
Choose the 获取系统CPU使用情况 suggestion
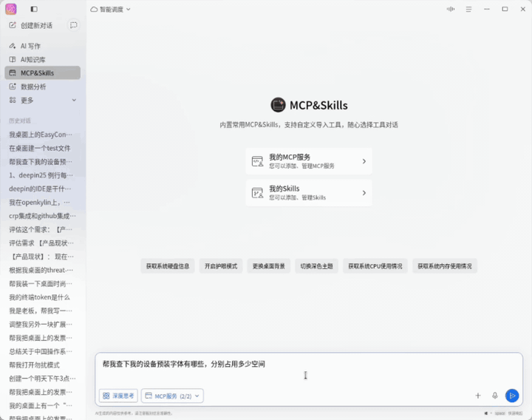[x=375, y=266]
